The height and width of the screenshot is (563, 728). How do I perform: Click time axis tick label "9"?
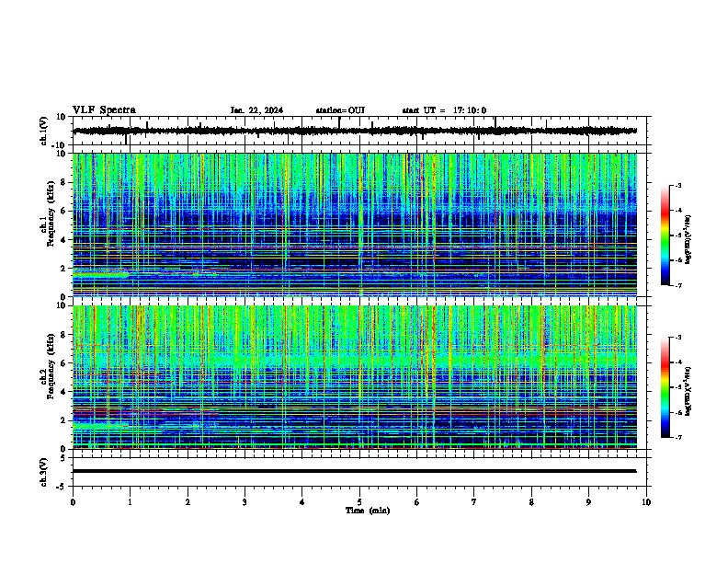coord(588,502)
